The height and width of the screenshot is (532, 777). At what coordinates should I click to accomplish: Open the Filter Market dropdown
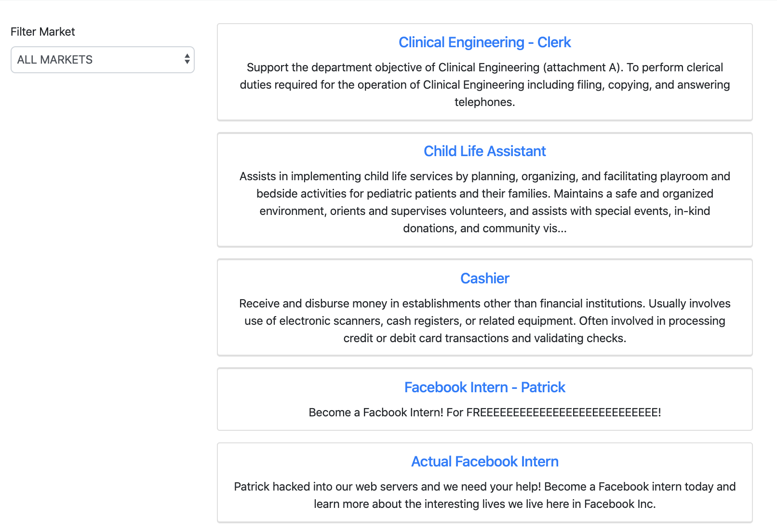(102, 60)
